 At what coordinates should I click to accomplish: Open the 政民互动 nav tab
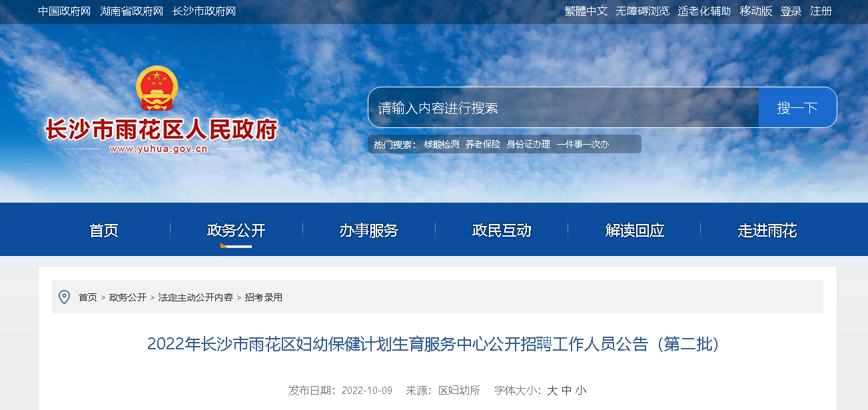pos(502,231)
